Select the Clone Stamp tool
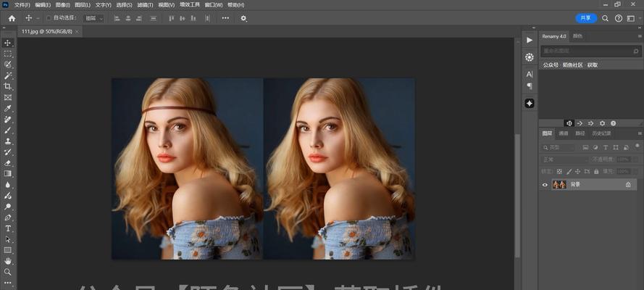 [x=7, y=141]
